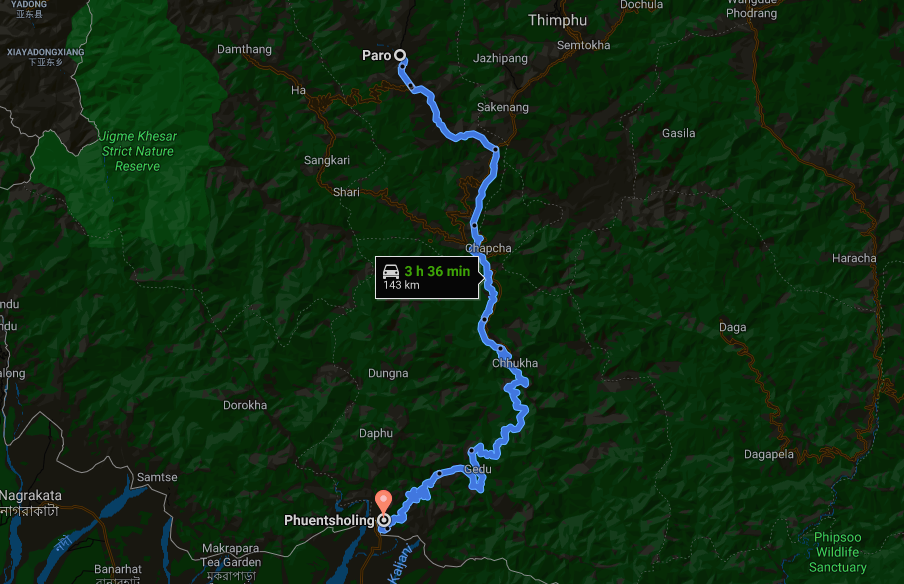Click the red Phuentsholing destination pin

(x=383, y=500)
